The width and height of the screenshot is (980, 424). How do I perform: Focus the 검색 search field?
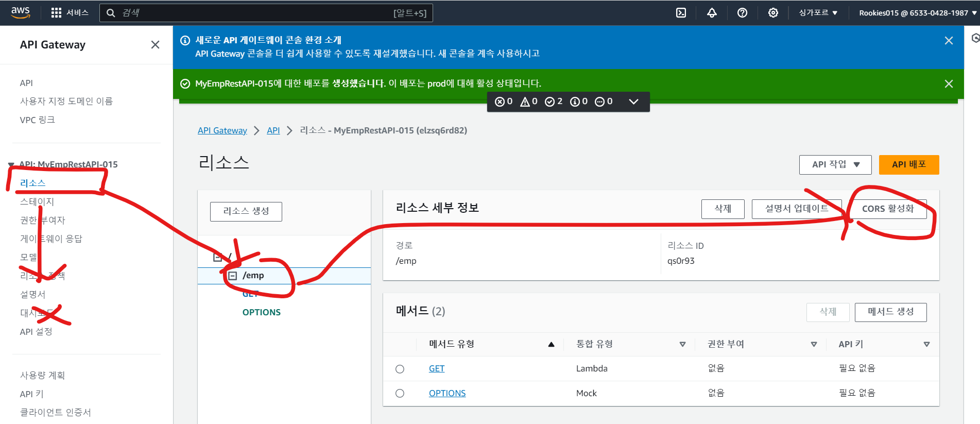point(266,13)
